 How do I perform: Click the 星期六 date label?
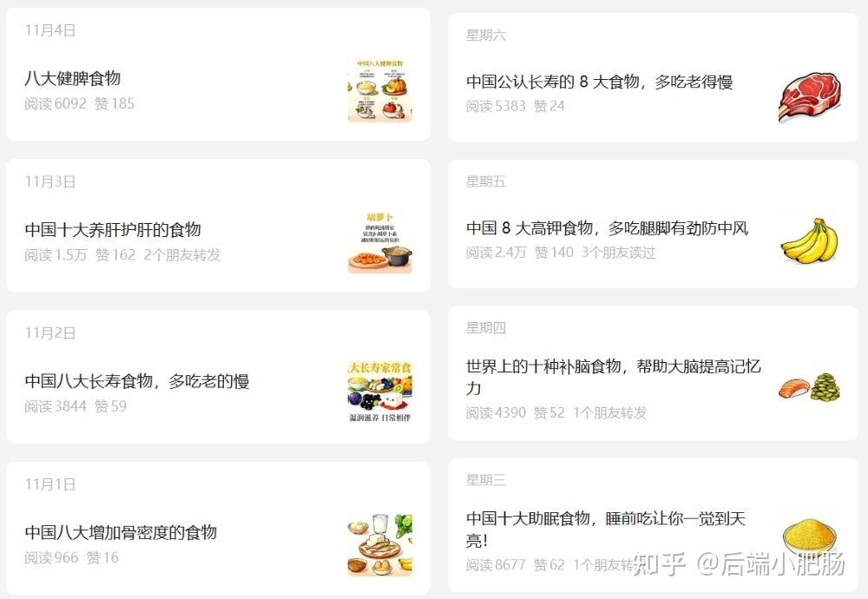(485, 36)
